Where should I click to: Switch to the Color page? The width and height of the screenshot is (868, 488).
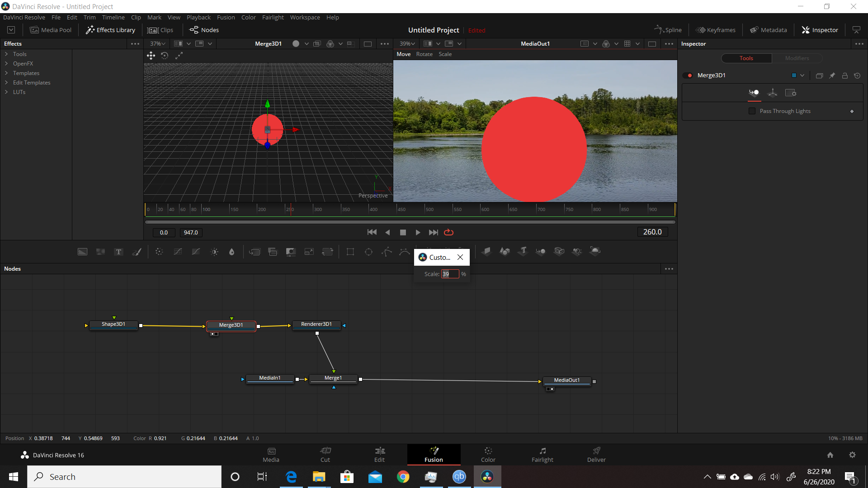(488, 455)
